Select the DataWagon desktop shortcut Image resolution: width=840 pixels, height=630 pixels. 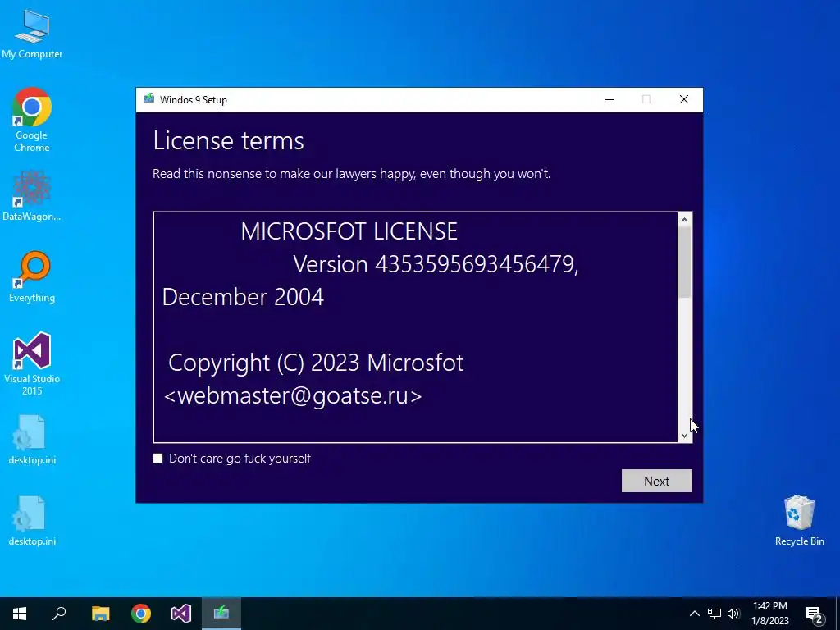[32, 196]
